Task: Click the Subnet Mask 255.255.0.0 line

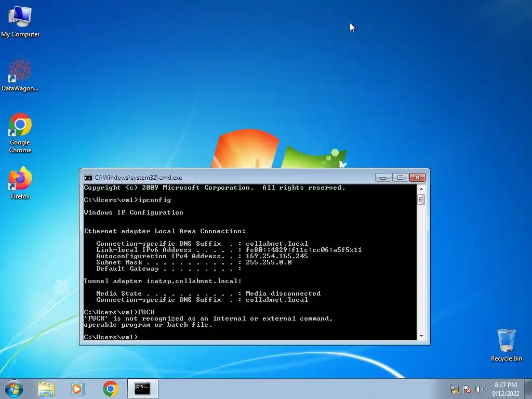Action: point(194,262)
